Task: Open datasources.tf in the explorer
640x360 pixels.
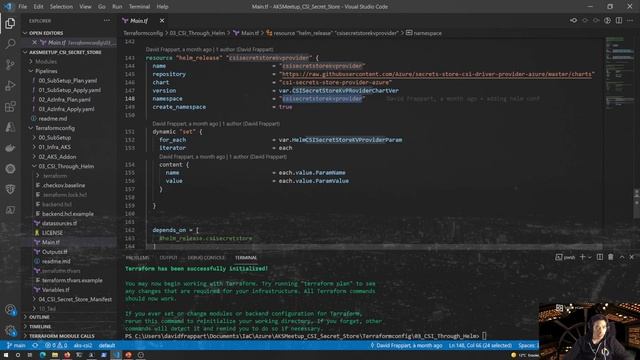Action: pyautogui.click(x=59, y=223)
